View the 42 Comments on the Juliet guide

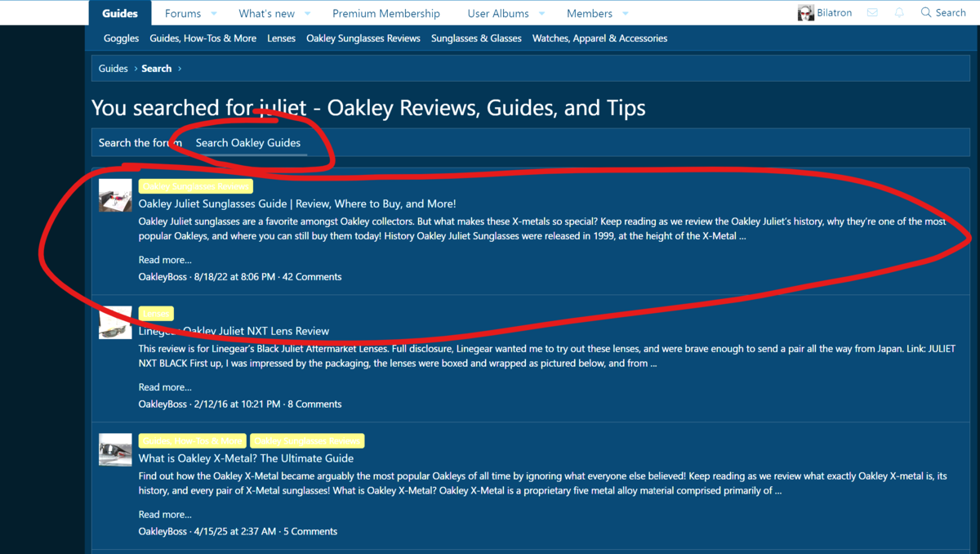click(312, 277)
